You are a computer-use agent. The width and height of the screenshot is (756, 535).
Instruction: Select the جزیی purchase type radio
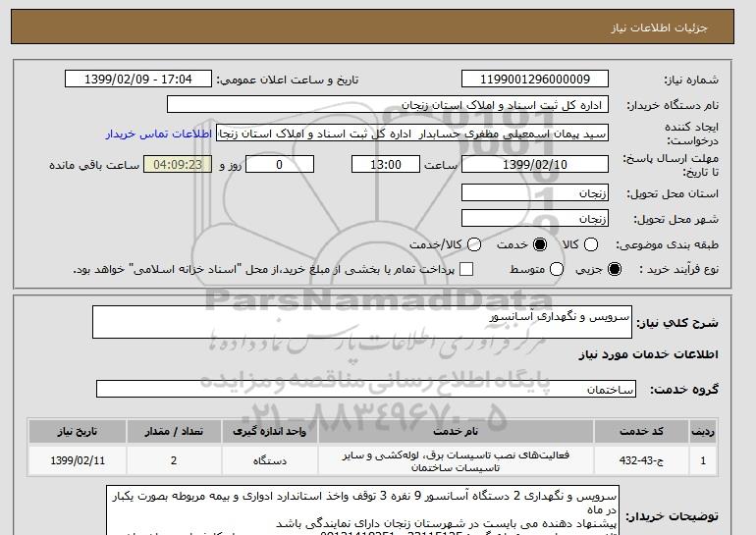pos(615,269)
